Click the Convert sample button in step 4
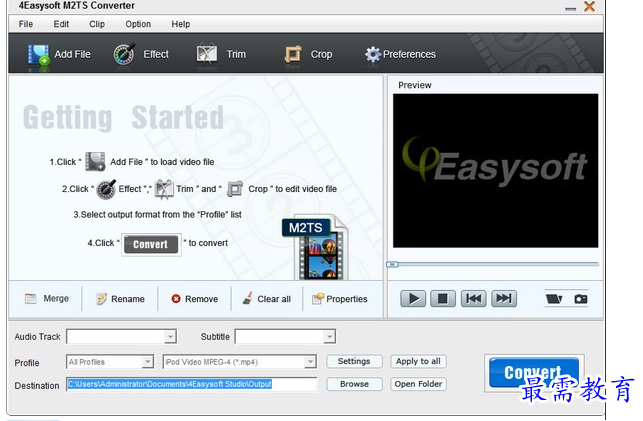Viewport: 643px width, 421px height. pyautogui.click(x=151, y=244)
